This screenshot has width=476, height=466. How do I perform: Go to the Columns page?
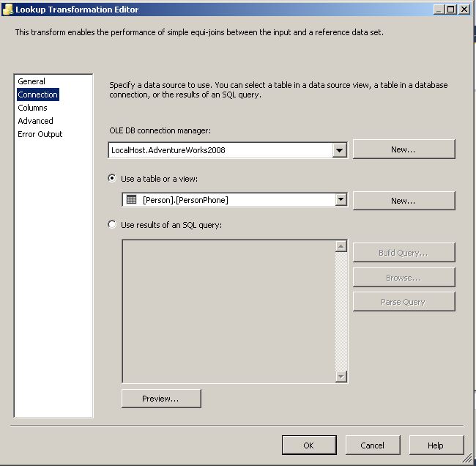click(32, 108)
